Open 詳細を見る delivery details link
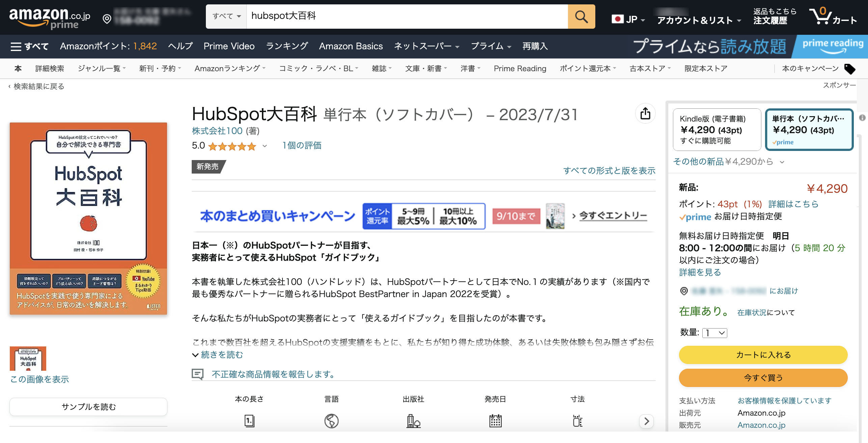Viewport: 868px width, 443px height. click(700, 272)
